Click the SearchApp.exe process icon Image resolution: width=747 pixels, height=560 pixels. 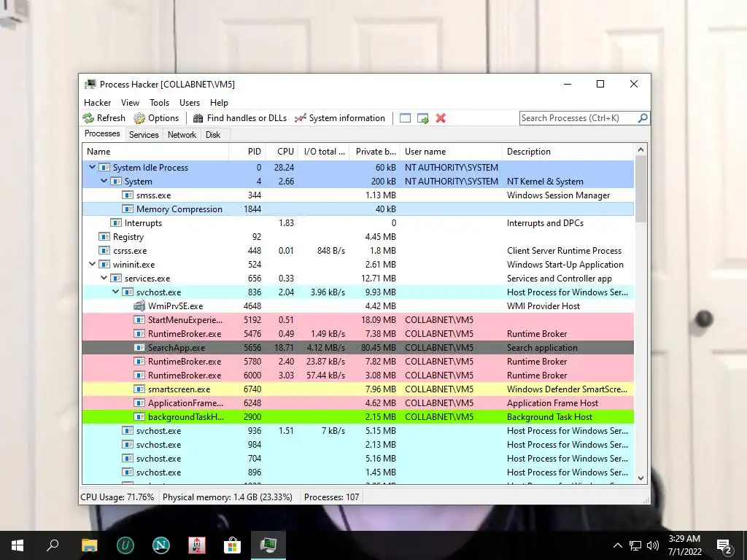139,347
